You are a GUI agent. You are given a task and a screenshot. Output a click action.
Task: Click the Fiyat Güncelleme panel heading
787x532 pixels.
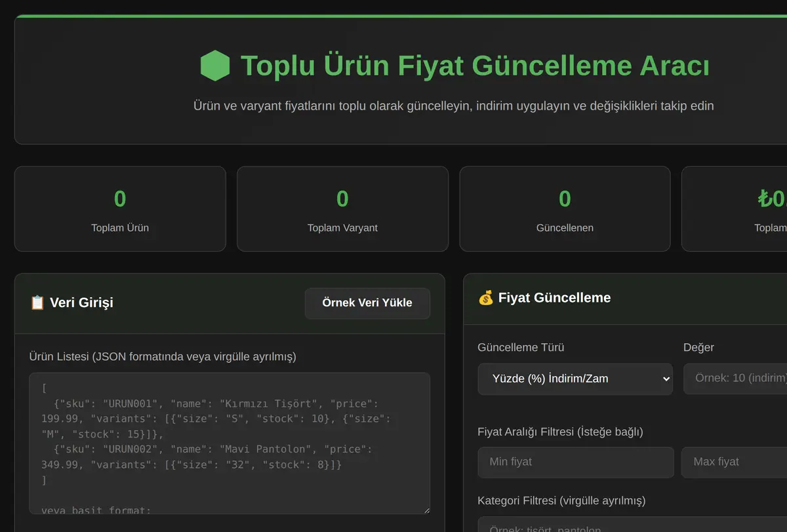coord(554,298)
